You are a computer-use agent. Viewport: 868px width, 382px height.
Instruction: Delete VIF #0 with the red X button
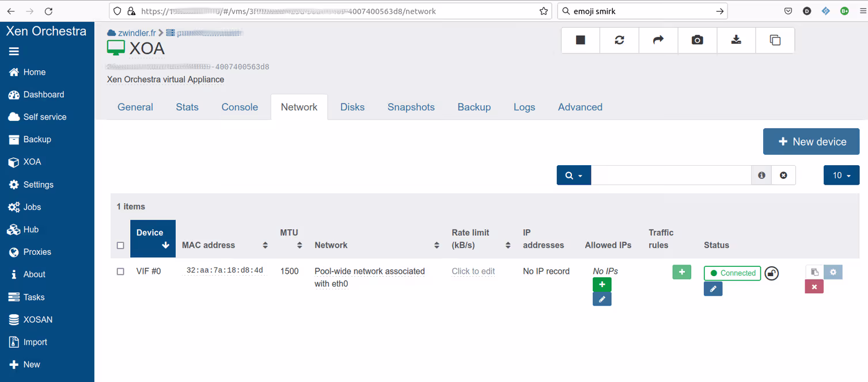tap(814, 286)
